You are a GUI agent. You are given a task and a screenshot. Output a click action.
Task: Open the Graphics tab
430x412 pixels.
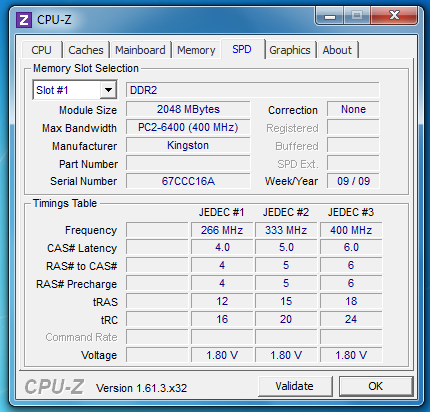(290, 50)
